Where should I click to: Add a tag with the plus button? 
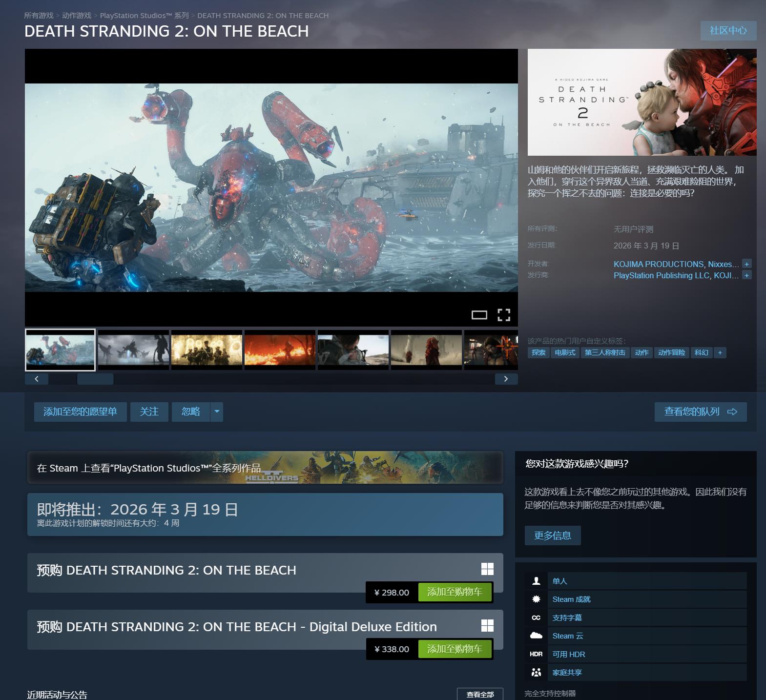click(720, 352)
